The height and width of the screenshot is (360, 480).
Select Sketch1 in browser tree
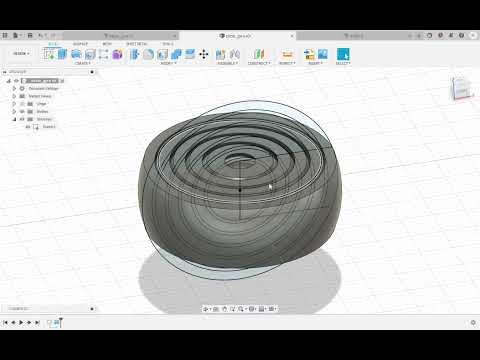coord(49,127)
